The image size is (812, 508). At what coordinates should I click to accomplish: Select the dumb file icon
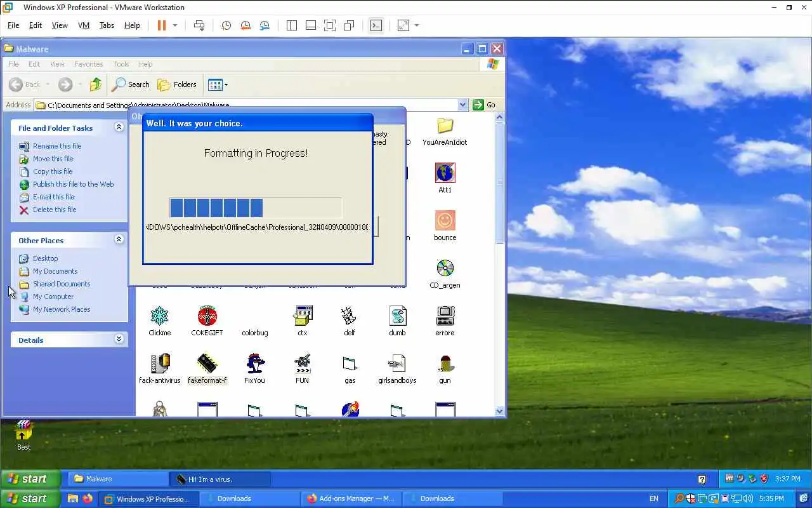click(x=397, y=316)
